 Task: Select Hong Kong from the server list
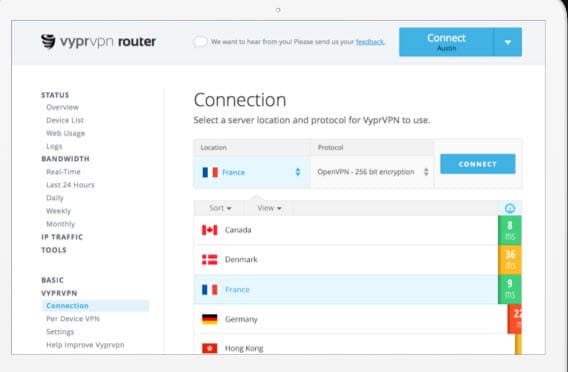(354, 345)
